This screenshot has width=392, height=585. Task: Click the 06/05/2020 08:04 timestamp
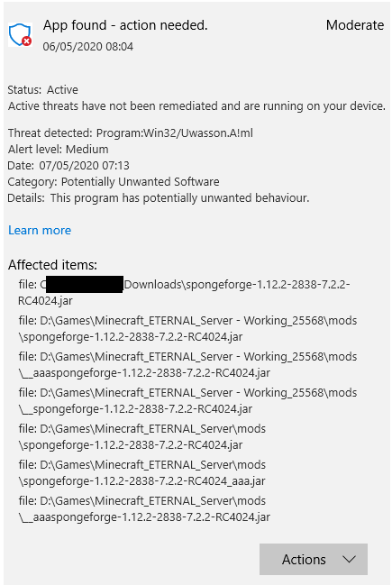(x=88, y=47)
